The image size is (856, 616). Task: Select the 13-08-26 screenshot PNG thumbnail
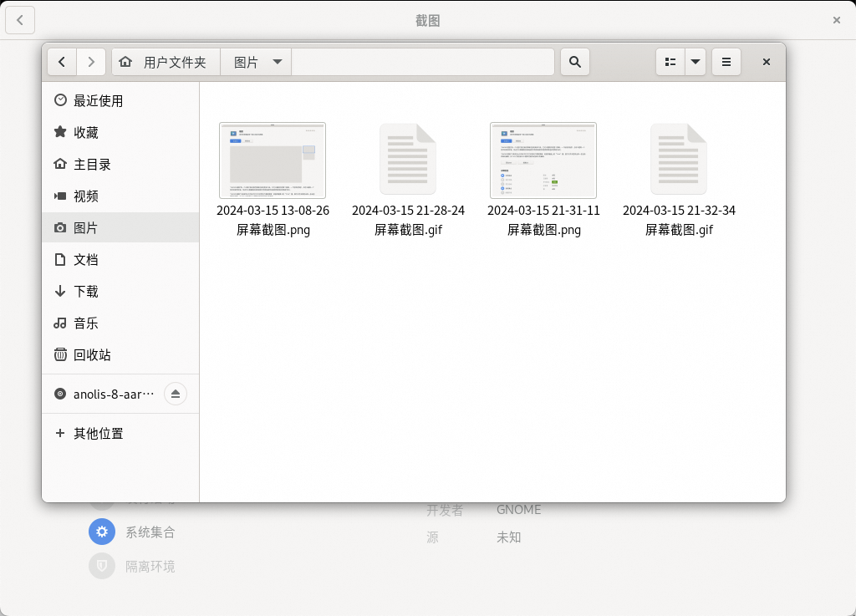(273, 160)
